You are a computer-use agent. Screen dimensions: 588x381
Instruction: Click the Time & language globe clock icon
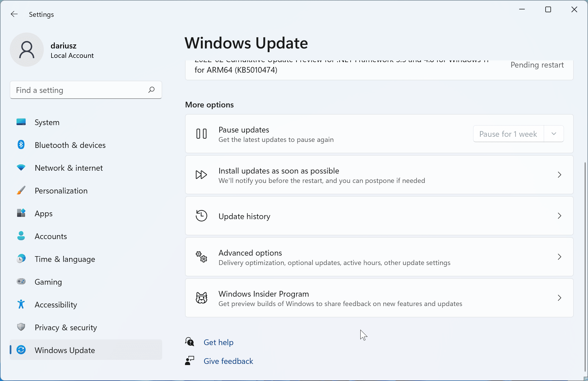[x=21, y=259]
